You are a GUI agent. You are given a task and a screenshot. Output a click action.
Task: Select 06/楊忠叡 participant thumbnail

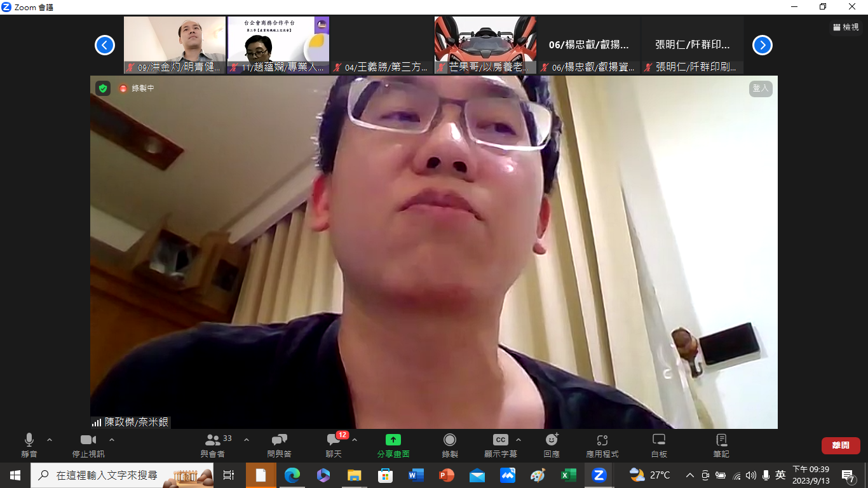589,45
